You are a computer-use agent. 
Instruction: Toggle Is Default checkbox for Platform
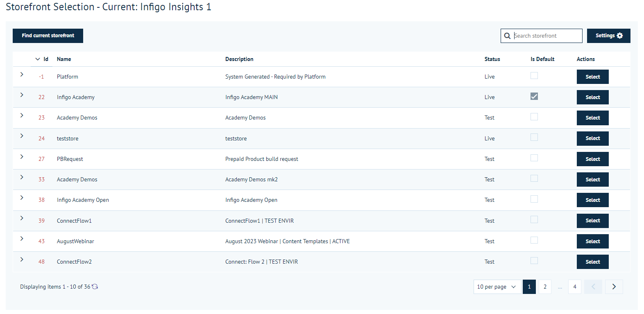coord(534,76)
